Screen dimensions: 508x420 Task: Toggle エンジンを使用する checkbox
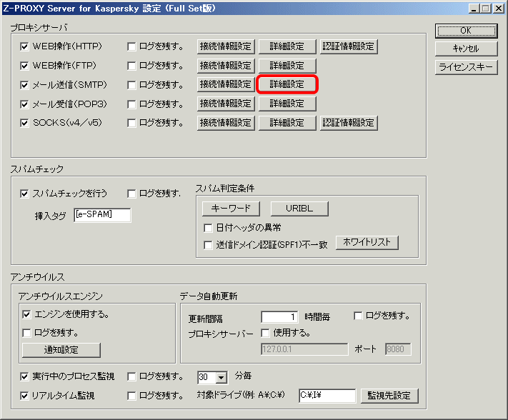[26, 314]
